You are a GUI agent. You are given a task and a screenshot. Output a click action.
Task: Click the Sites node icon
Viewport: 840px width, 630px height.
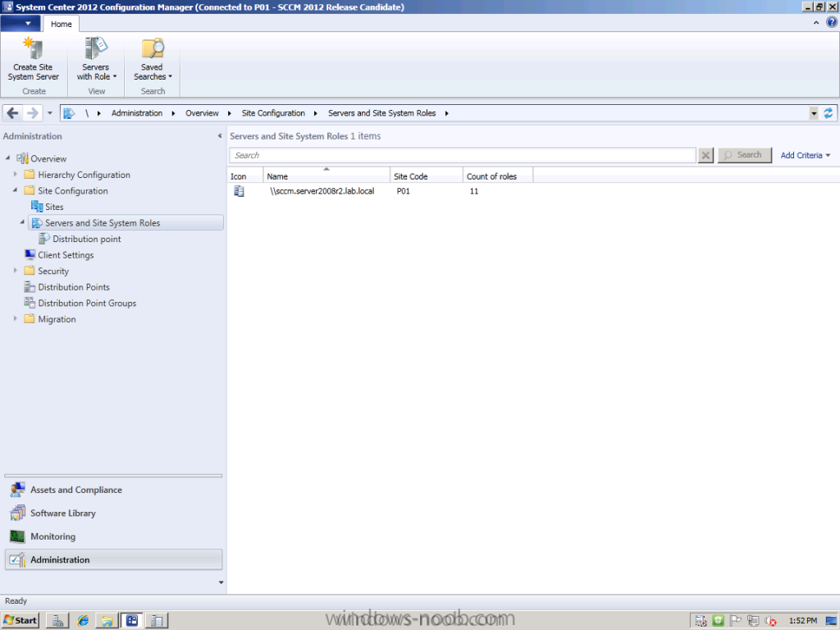pyautogui.click(x=37, y=207)
